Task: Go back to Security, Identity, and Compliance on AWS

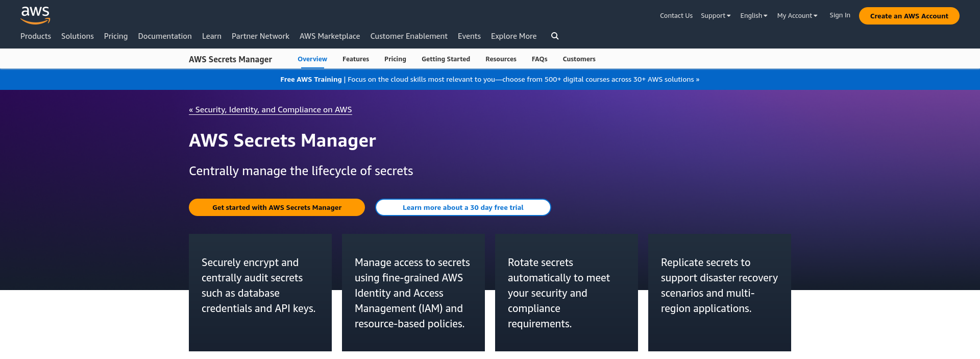Action: 271,110
